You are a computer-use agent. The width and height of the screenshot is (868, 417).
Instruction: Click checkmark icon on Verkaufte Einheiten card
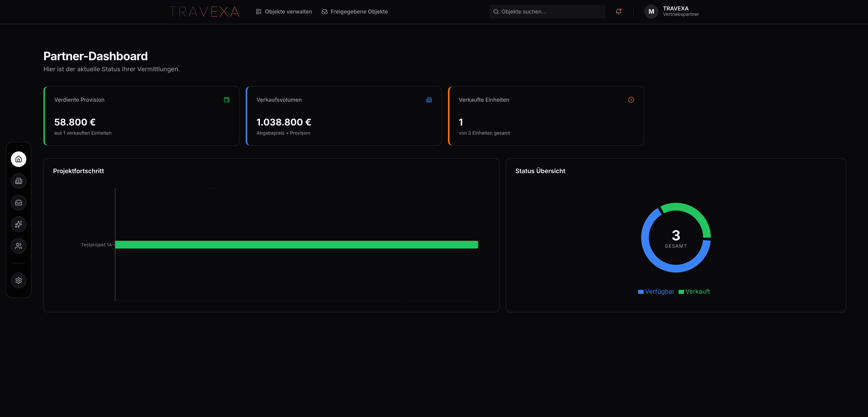tap(631, 100)
